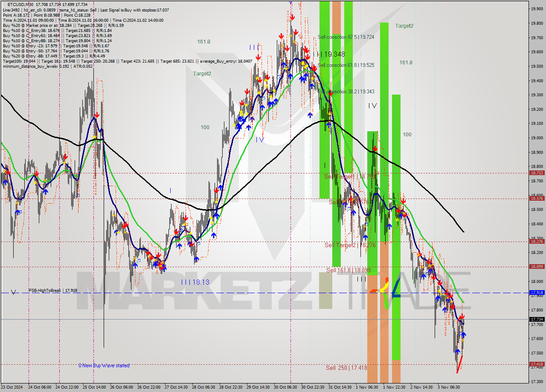Select the 'Sell Target1 | 18.753' label
Screen dimensions: 546x392
349,176
